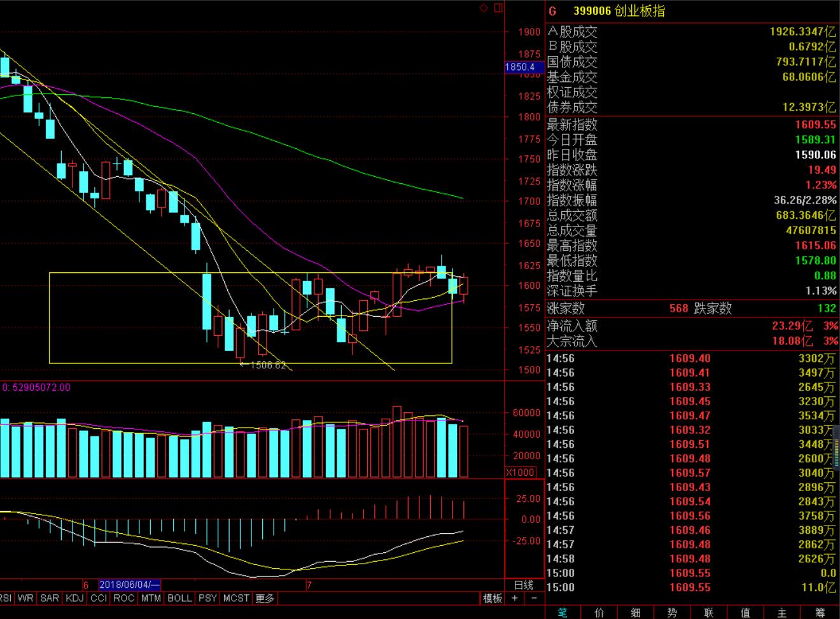Select the WR indicator tab
The width and height of the screenshot is (840, 619).
click(x=25, y=598)
